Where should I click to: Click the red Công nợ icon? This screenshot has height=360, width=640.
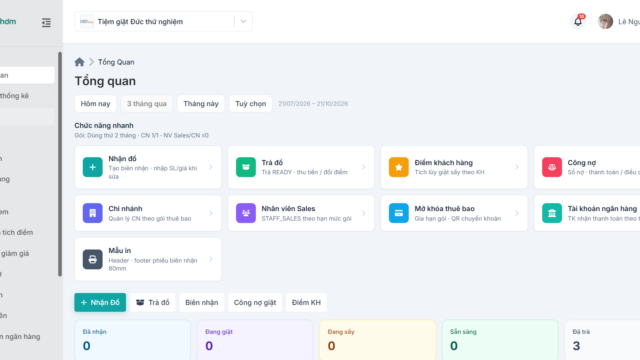(552, 167)
